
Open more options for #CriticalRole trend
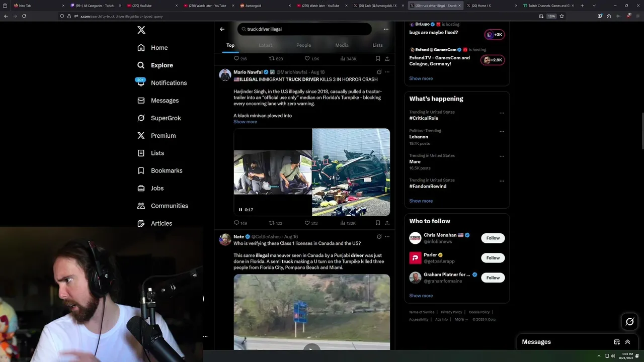click(502, 113)
